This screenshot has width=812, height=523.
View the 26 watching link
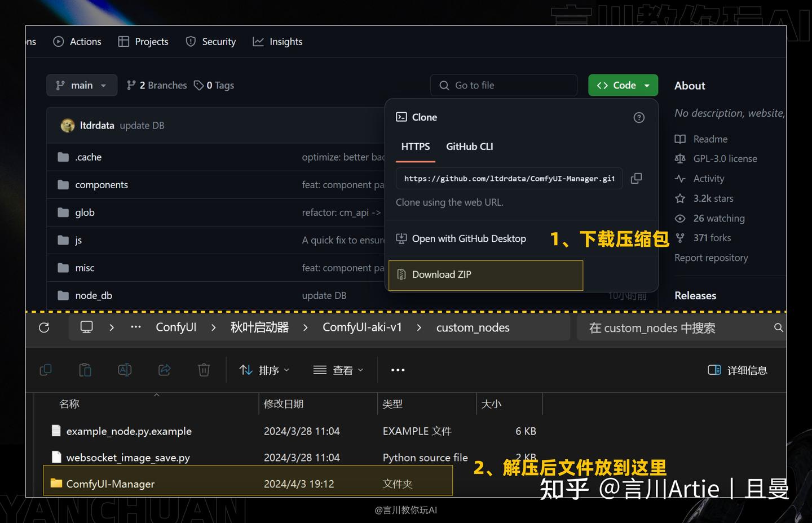709,218
